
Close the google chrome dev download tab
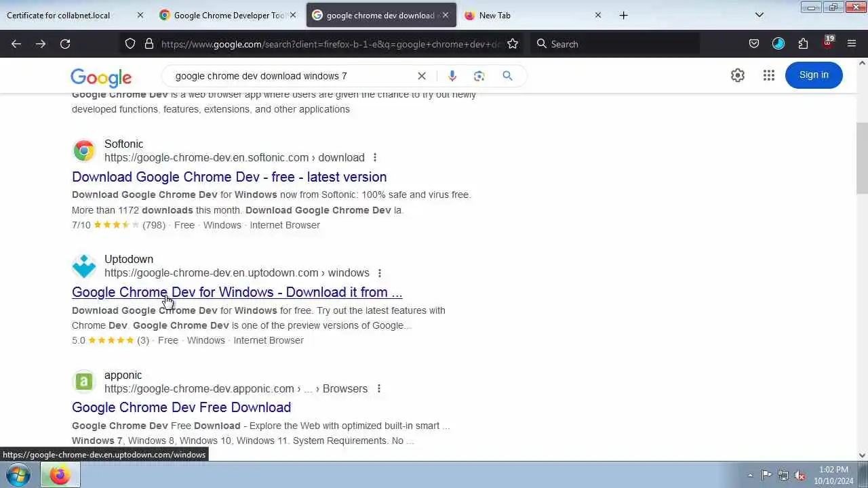[446, 15]
